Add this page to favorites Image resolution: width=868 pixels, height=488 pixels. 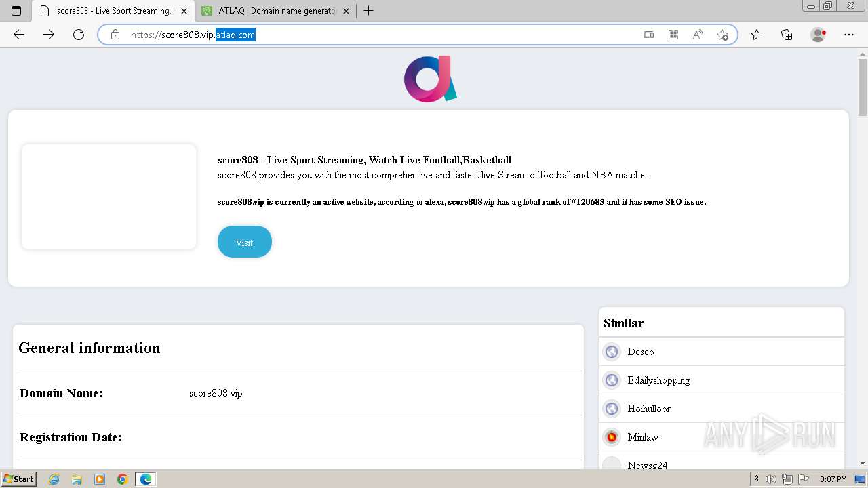[722, 35]
